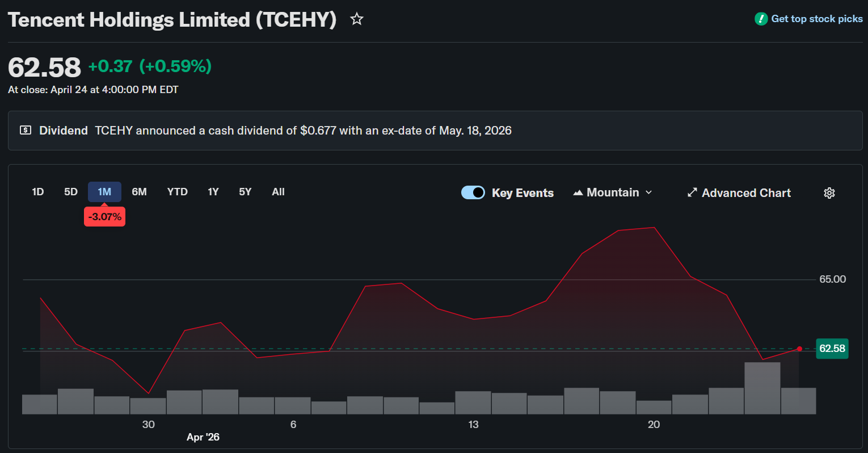The height and width of the screenshot is (453, 868).
Task: Toggle the Key Events switch
Action: click(473, 193)
